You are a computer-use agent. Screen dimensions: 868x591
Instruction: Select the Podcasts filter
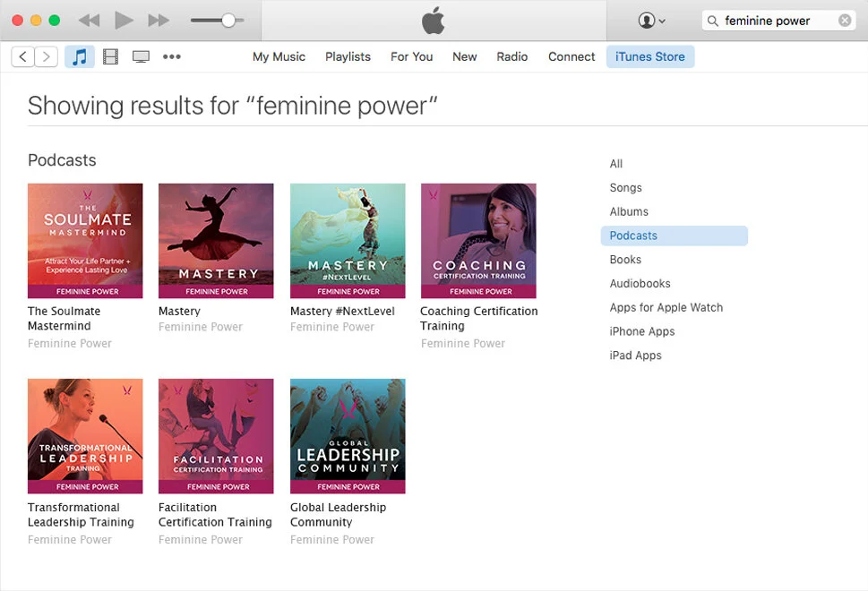[x=674, y=236]
